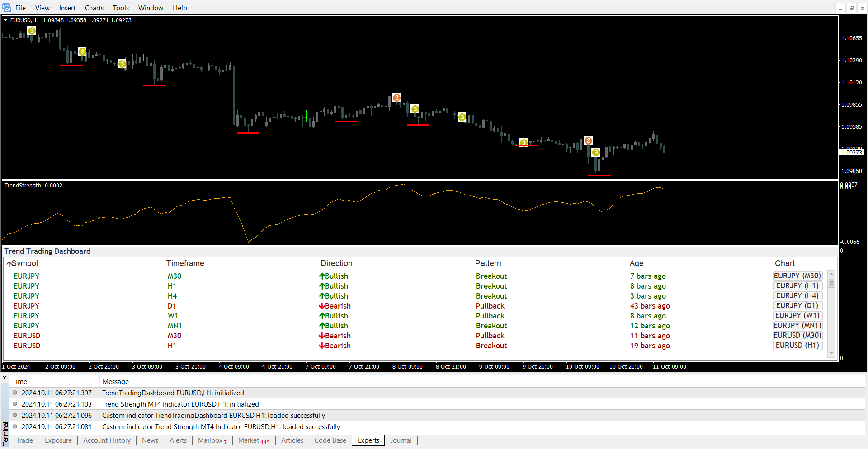
Task: Select the current price label 1.09273
Action: [x=852, y=153]
